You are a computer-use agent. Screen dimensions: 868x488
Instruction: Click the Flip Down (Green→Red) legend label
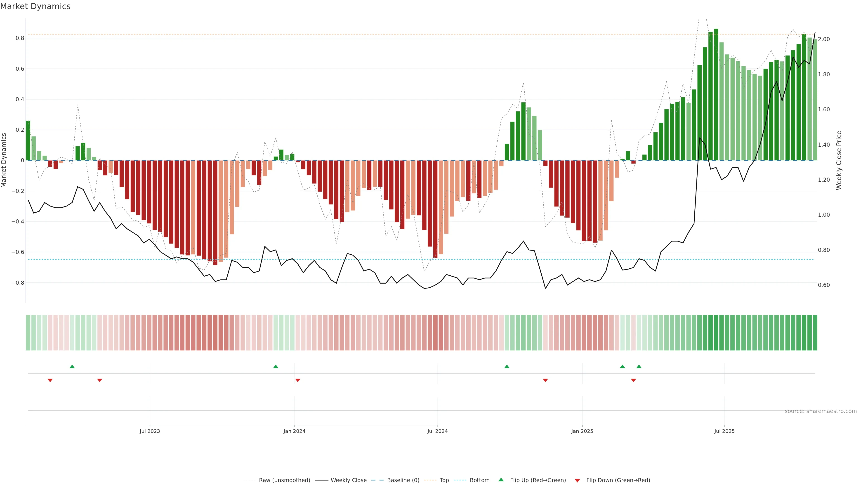coord(618,480)
